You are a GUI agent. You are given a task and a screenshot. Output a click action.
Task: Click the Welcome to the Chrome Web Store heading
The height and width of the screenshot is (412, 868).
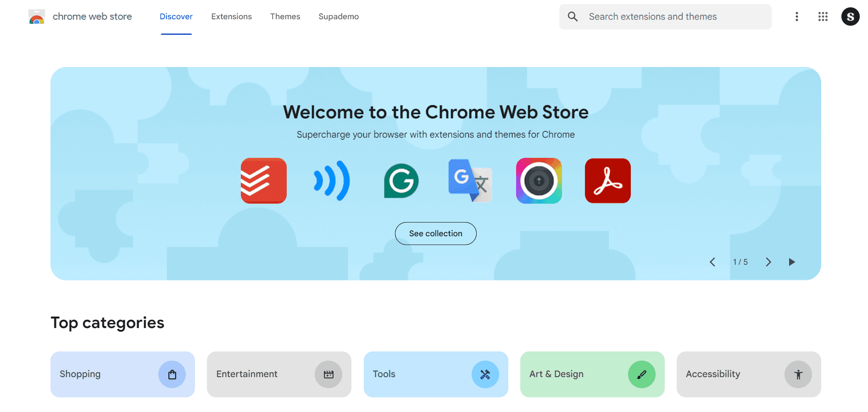(x=436, y=112)
